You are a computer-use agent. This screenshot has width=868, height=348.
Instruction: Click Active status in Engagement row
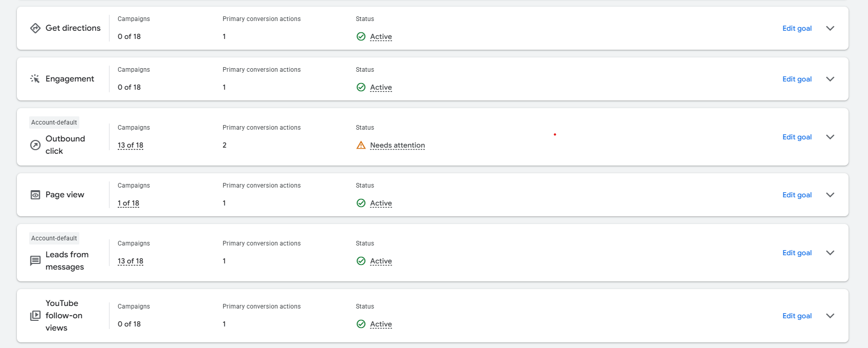tap(381, 87)
